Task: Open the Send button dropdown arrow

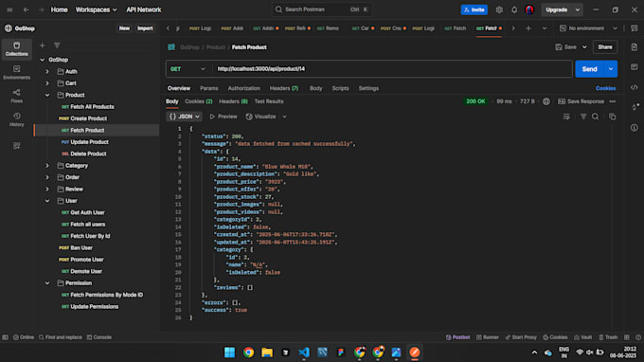Action: pos(611,69)
